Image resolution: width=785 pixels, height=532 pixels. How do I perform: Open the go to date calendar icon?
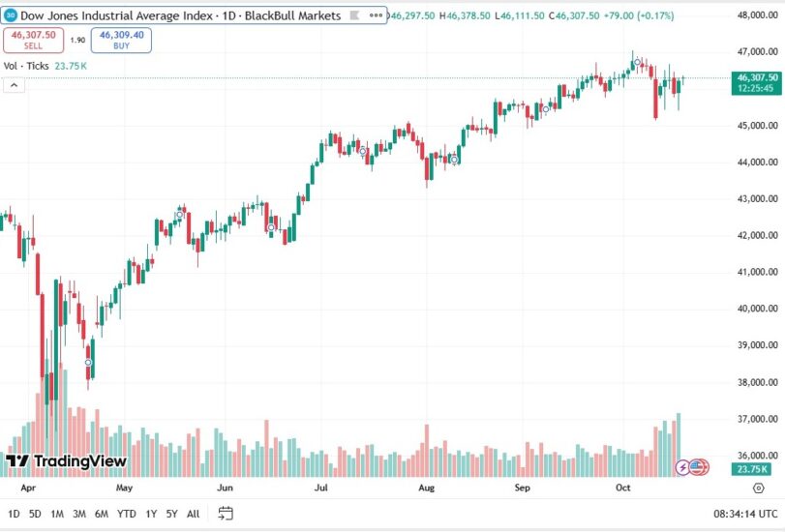point(226,514)
